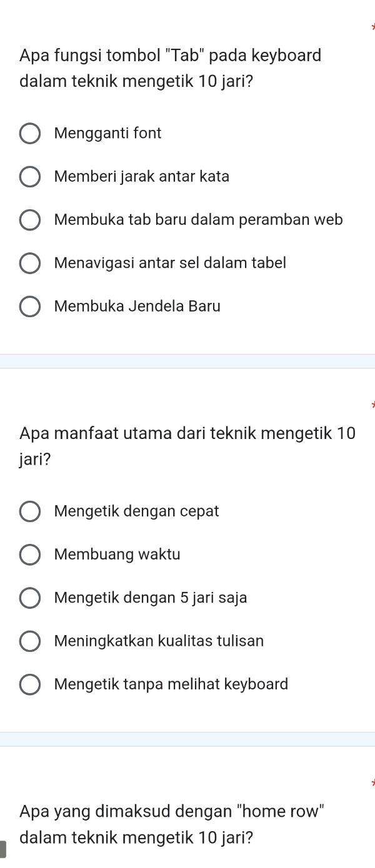Click the divider below the first question card
Image resolution: width=375 pixels, height=868 pixels.
[x=187, y=360]
